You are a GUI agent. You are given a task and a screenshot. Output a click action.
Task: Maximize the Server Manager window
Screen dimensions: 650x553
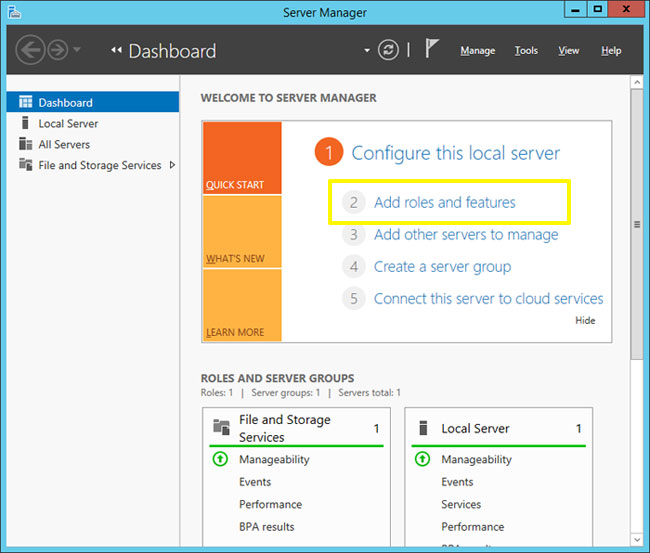[x=597, y=10]
